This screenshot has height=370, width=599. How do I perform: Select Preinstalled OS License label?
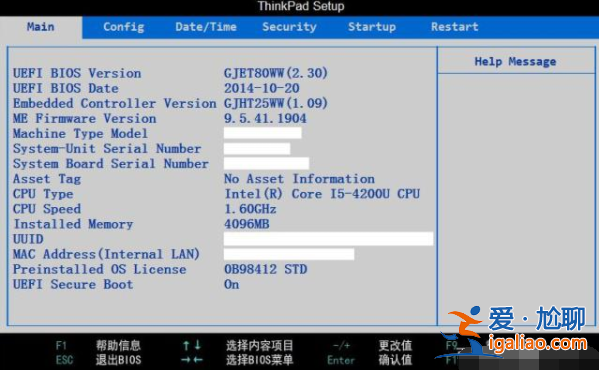pyautogui.click(x=100, y=269)
